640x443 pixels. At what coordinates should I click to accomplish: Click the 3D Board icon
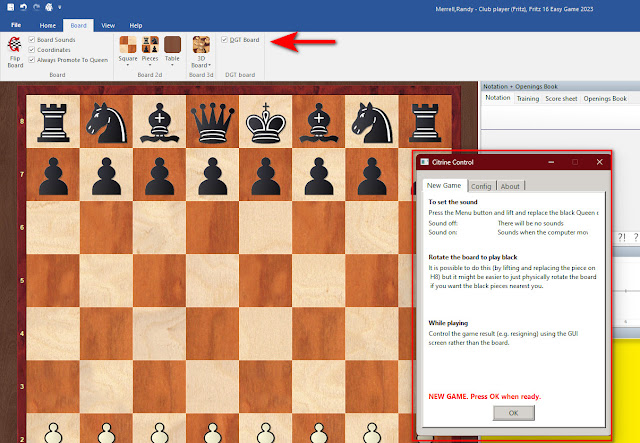pos(201,45)
